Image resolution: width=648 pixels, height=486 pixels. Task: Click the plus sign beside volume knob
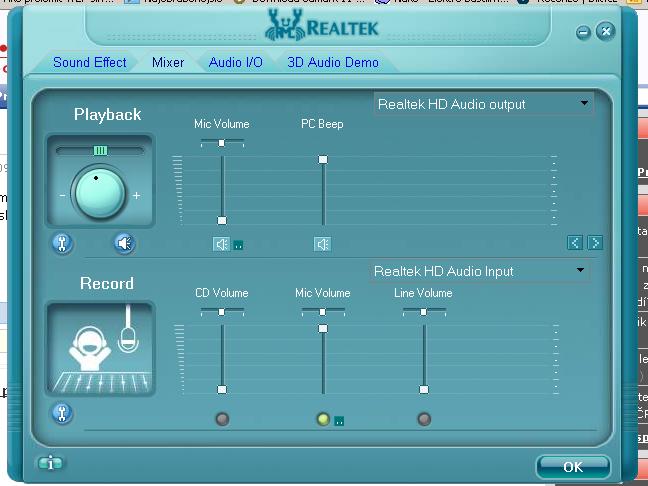pos(136,195)
